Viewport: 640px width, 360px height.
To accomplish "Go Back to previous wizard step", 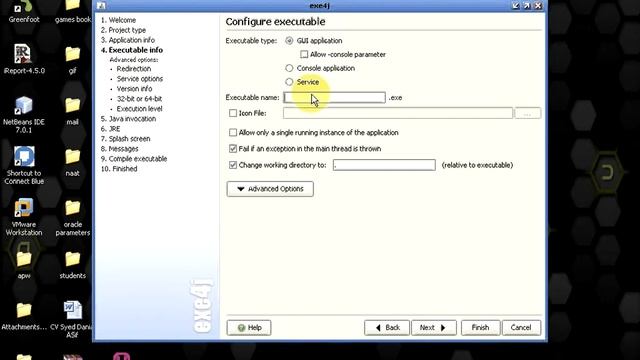I will coord(387,328).
